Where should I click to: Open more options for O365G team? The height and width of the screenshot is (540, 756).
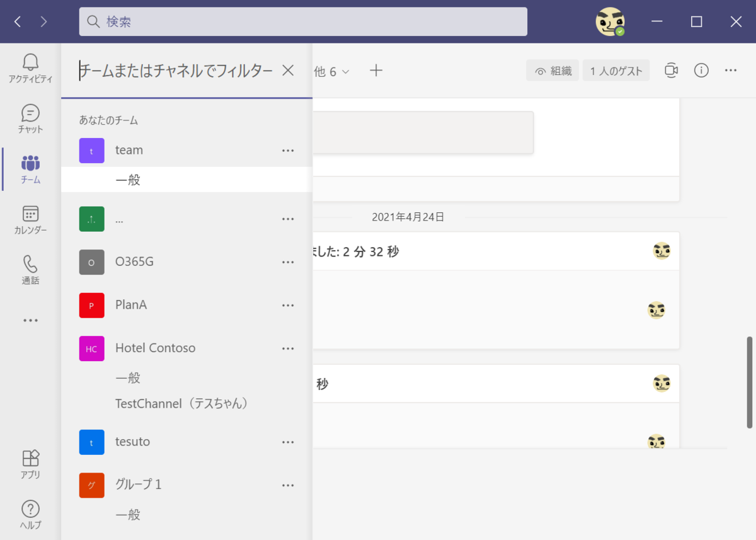(288, 262)
